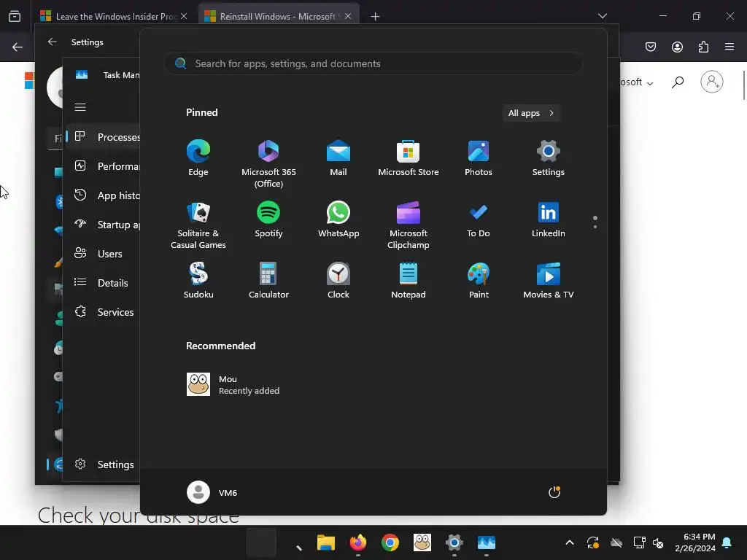Close the Reinstall Windows browser tab

[x=348, y=16]
